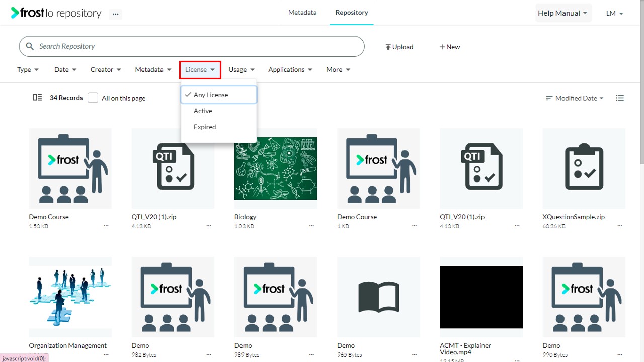Open options menu for first QTI_V20 (1).zip

pos(209,226)
